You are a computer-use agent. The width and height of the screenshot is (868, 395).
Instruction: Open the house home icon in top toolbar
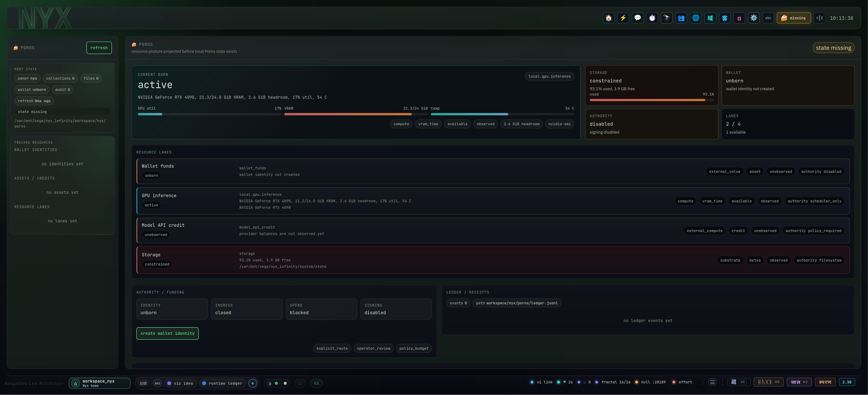click(x=609, y=18)
